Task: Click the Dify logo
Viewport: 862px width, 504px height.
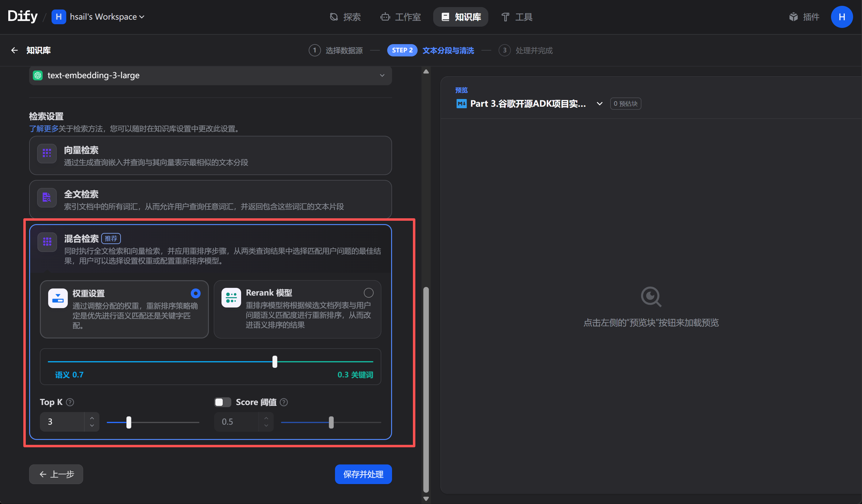Action: (x=23, y=16)
